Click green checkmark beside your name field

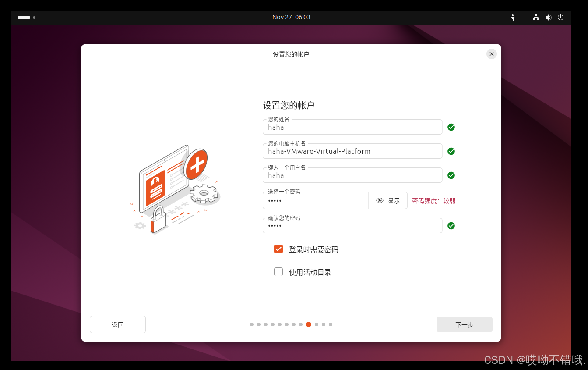coord(451,127)
